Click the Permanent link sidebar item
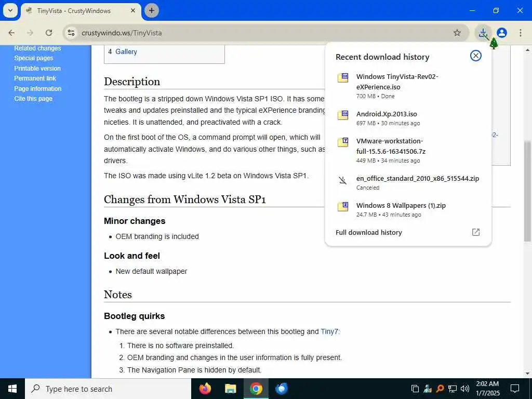This screenshot has height=399, width=532. point(35,78)
